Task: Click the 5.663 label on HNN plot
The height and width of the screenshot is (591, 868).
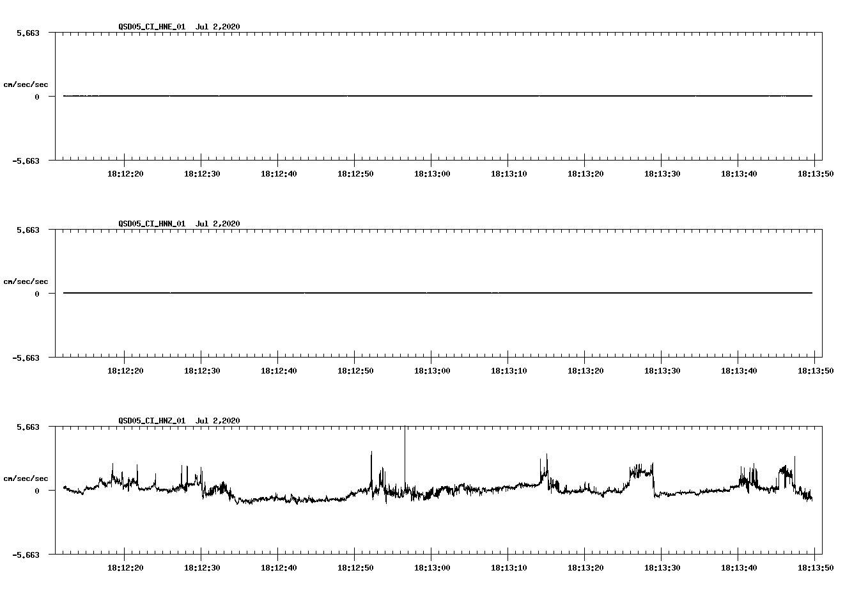Action: click(28, 230)
